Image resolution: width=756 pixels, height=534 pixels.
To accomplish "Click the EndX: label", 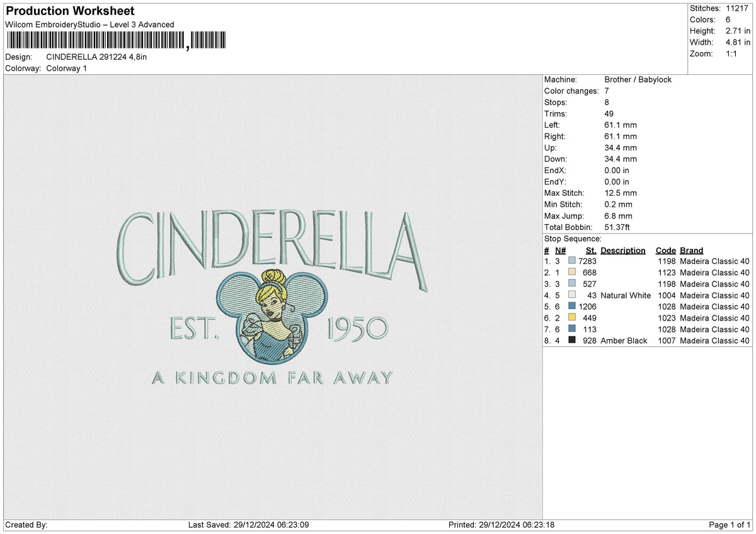I will coord(556,171).
